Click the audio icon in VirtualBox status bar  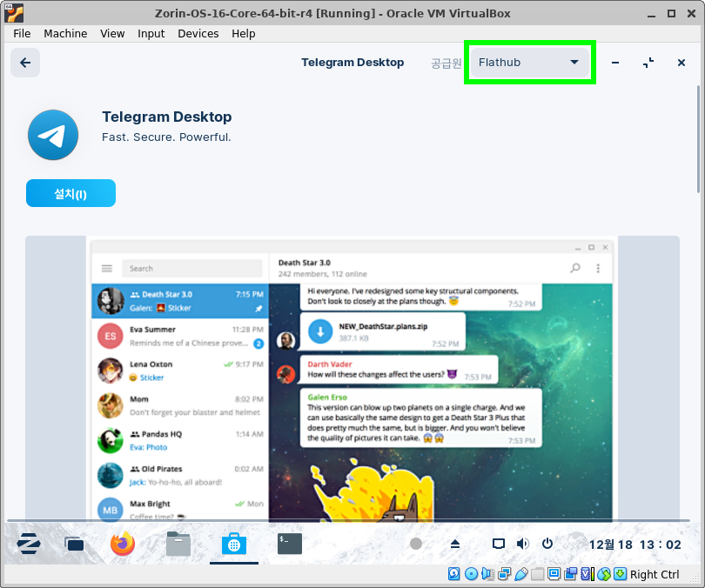coord(487,573)
